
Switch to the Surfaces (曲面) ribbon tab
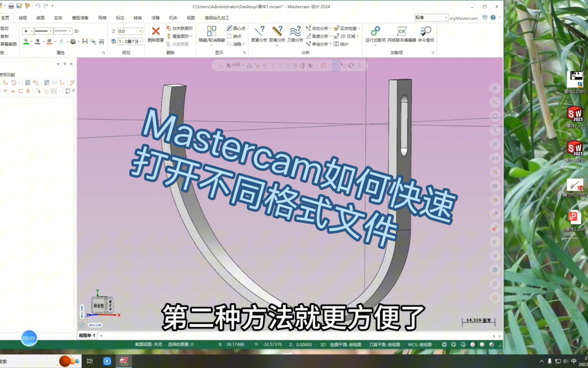(x=40, y=18)
